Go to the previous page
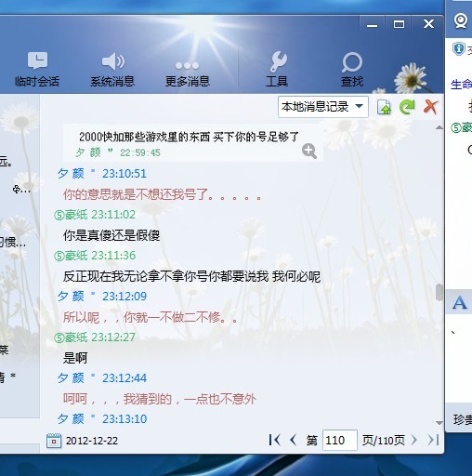472x476 pixels. pos(293,440)
